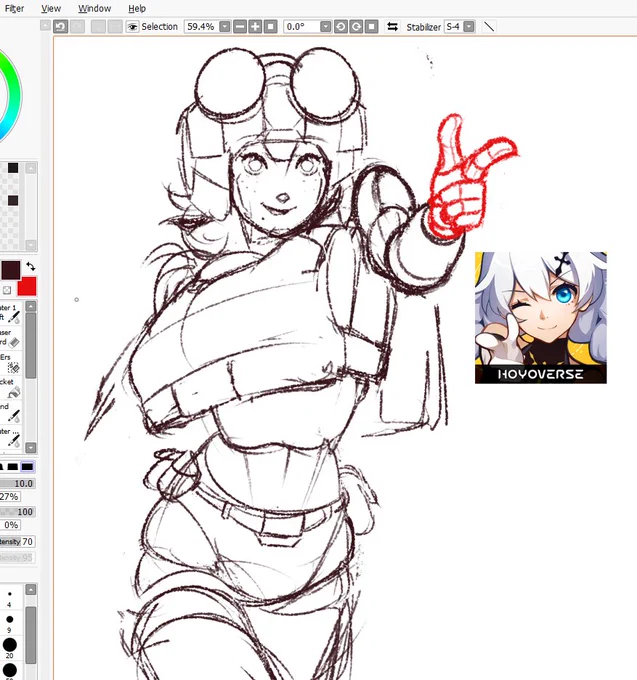Viewport: 637px width, 680px height.
Task: Open the zoom percentage dropdown showing 59.4%
Action: click(225, 27)
